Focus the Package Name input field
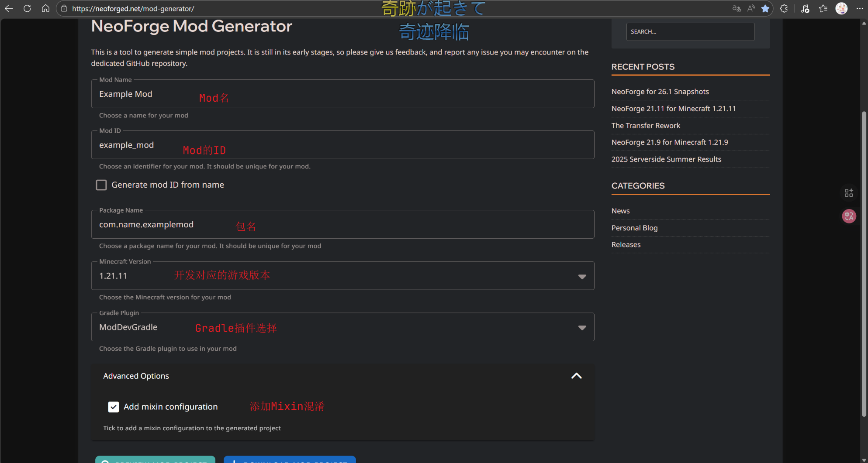868x463 pixels. 342,224
